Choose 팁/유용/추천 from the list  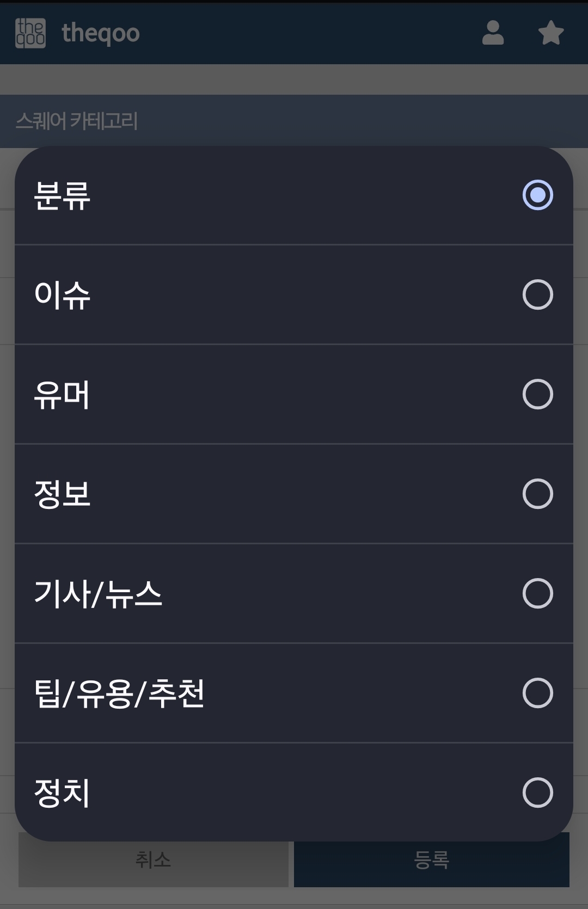(x=119, y=693)
